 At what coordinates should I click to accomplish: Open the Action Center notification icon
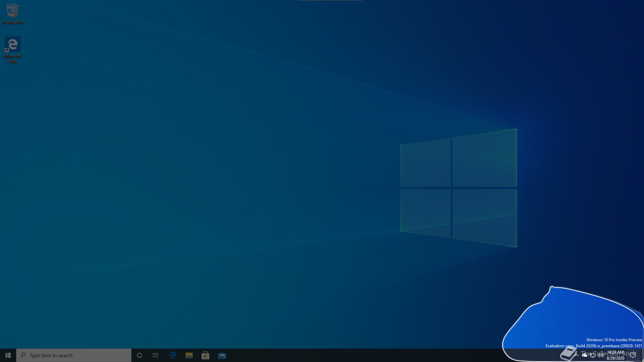point(633,355)
